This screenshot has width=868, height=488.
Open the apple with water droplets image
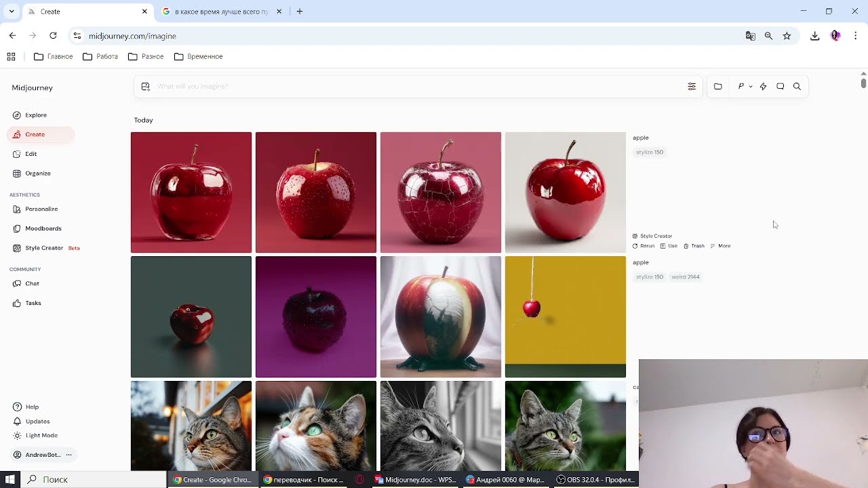click(316, 192)
